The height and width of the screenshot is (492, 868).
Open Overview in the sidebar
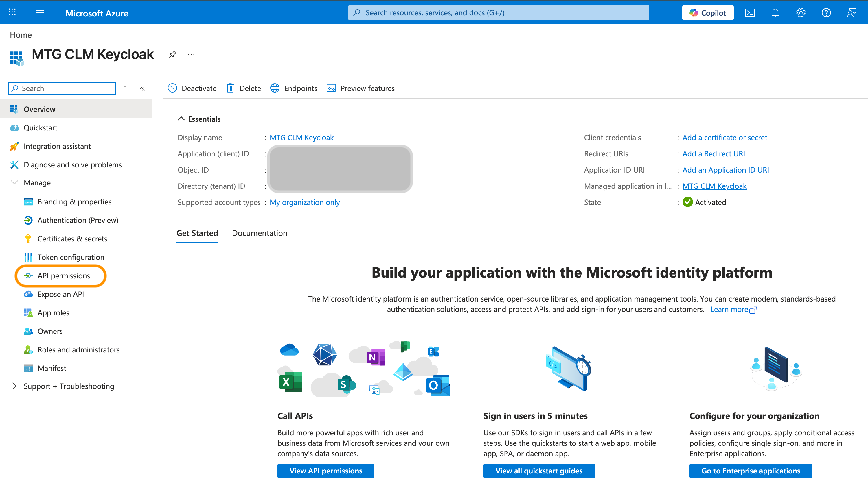coord(76,109)
